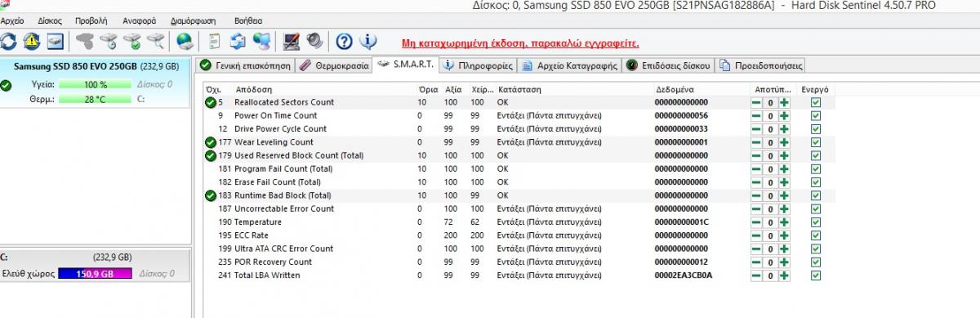Viewport: 980px width, 318px height.
Task: Sort by the Δεδομένα column header
Action: (x=675, y=89)
